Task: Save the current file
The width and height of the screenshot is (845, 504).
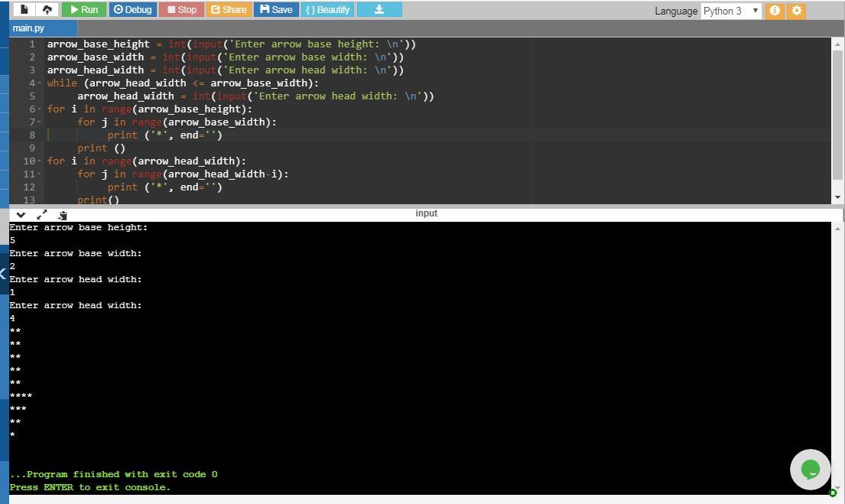Action: (x=276, y=10)
